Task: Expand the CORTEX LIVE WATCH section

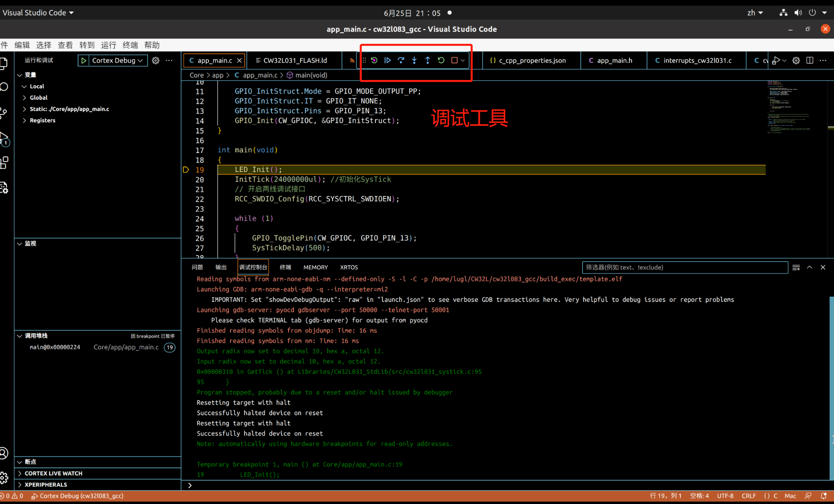Action: 53,473
